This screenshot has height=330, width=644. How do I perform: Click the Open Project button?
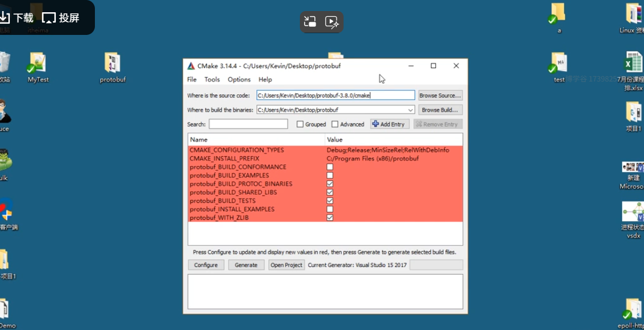[286, 265]
